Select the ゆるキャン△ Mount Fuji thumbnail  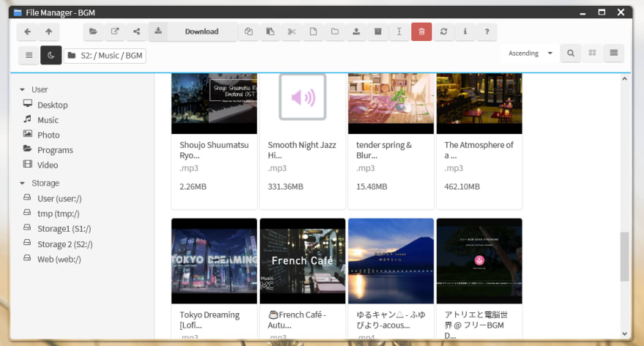click(391, 261)
